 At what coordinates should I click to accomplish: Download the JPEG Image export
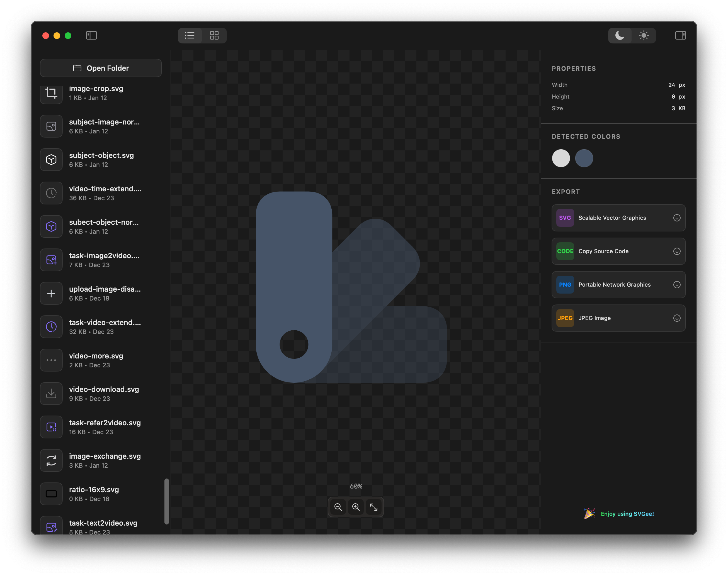click(x=677, y=318)
